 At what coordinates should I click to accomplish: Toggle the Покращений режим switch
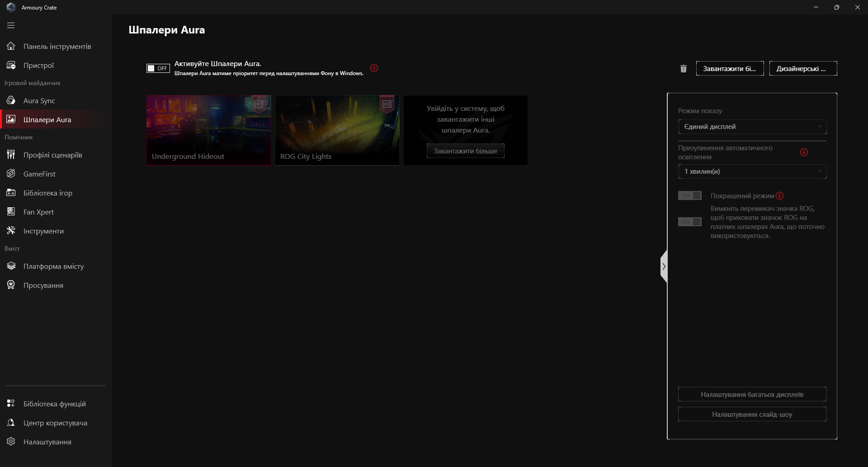(689, 195)
